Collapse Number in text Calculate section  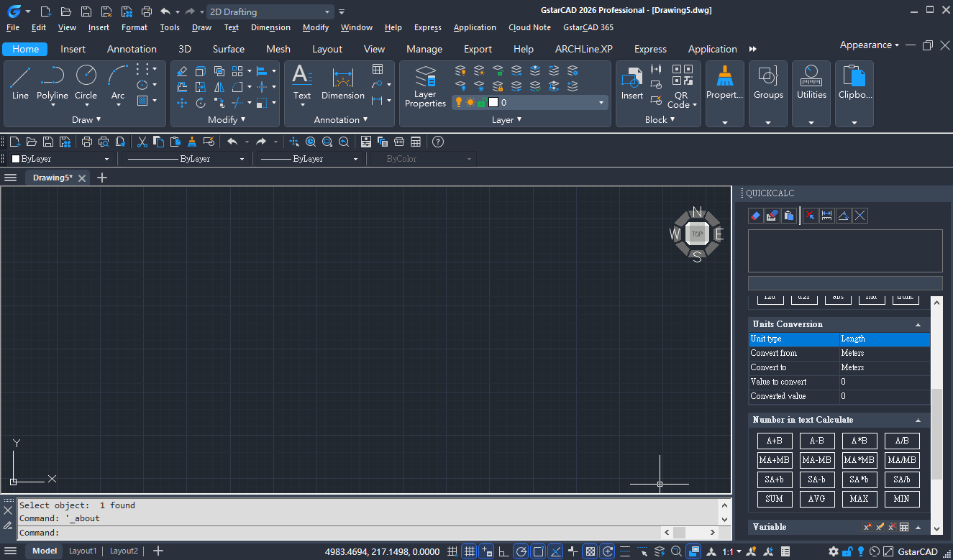point(918,420)
